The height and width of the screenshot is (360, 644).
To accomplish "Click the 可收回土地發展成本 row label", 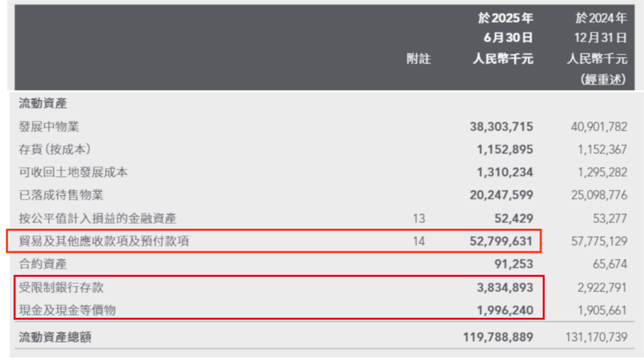I will (73, 172).
